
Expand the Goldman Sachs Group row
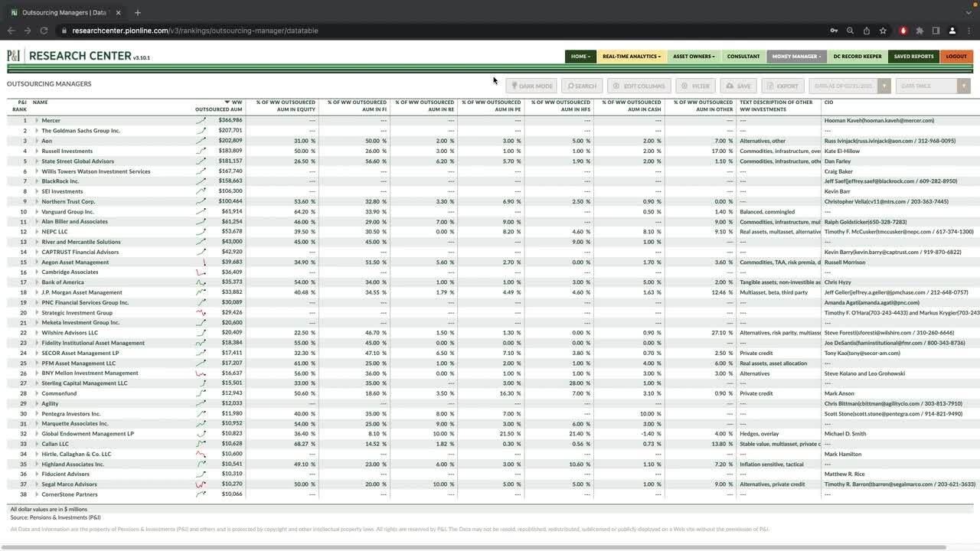(37, 131)
